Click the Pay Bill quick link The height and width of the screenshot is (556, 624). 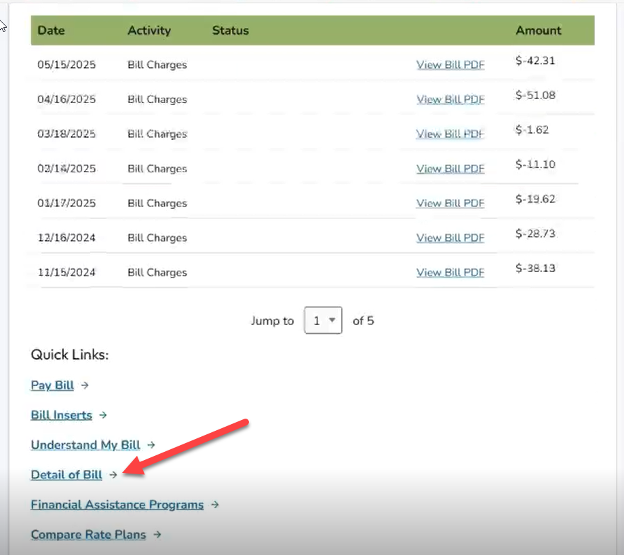[x=52, y=385]
